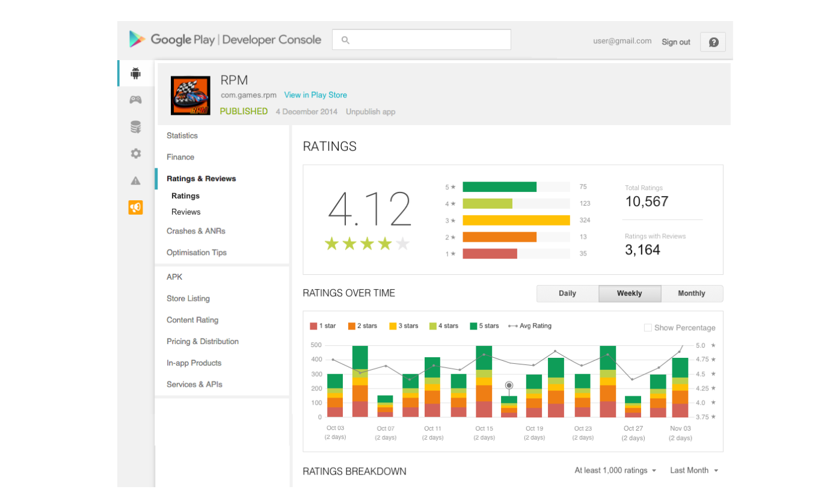Viewport: 836px width, 504px height.
Task: Click the help question mark button
Action: click(713, 42)
